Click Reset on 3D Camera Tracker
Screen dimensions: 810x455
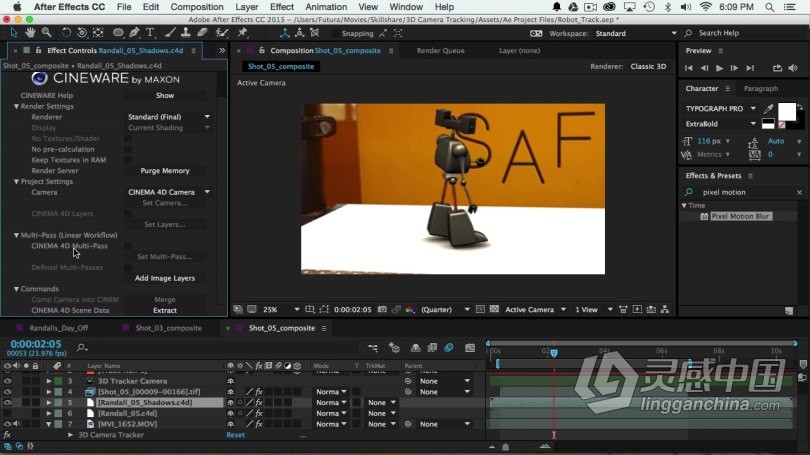[236, 435]
